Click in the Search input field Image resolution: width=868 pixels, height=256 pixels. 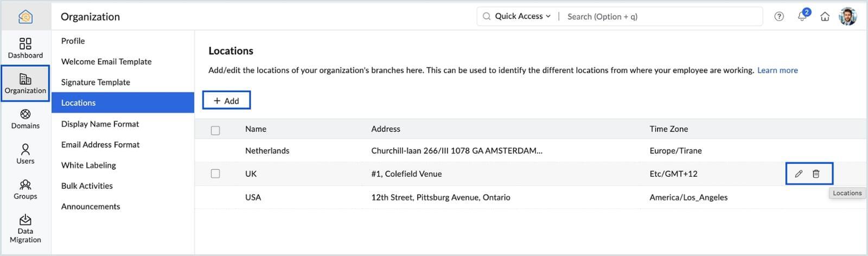pos(651,16)
